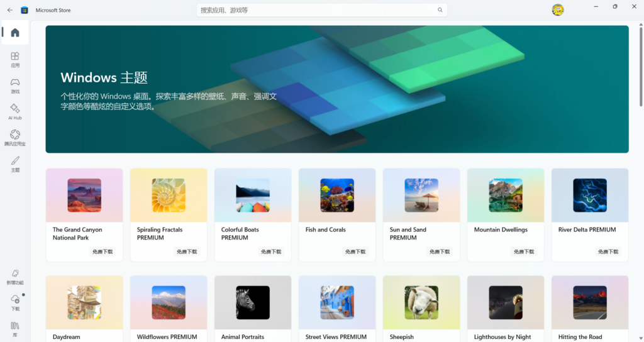Select the Mountain Dwellings title text
The height and width of the screenshot is (342, 644).
501,229
